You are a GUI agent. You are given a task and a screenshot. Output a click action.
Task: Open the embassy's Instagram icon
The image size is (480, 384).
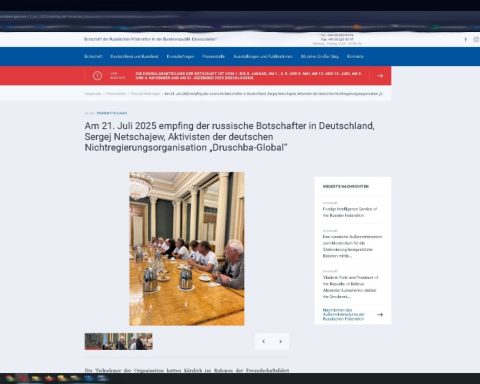(x=476, y=39)
